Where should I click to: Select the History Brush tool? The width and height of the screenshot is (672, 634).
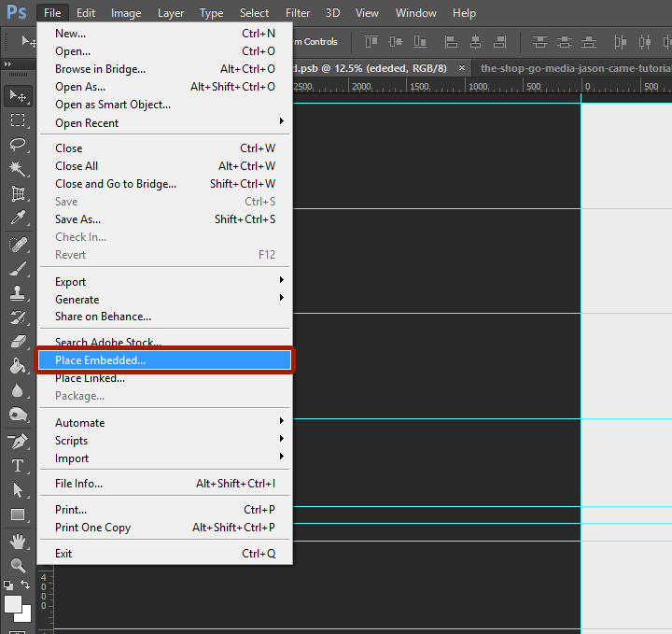(x=18, y=317)
